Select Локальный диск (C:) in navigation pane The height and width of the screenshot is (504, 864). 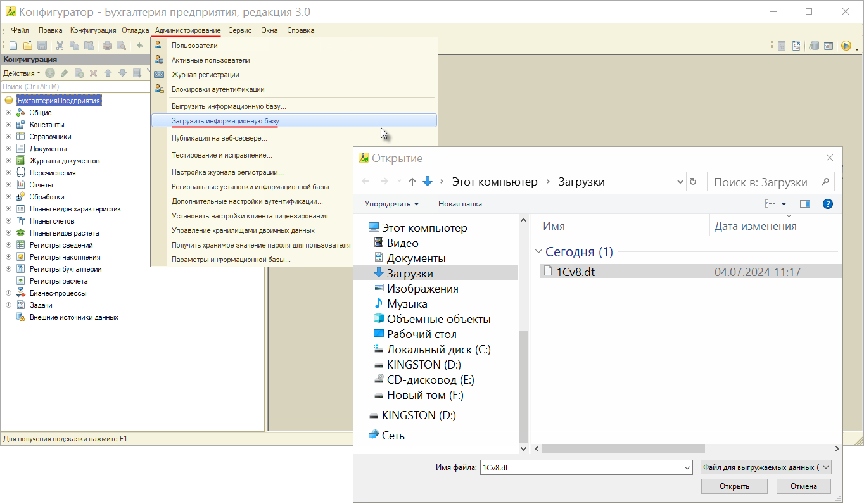(x=439, y=350)
